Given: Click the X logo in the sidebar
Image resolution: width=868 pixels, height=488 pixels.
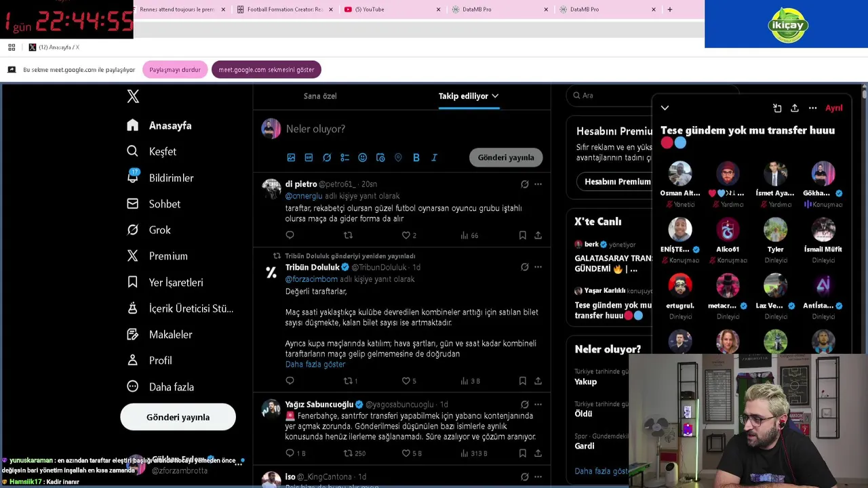Looking at the screenshot, I should [133, 96].
